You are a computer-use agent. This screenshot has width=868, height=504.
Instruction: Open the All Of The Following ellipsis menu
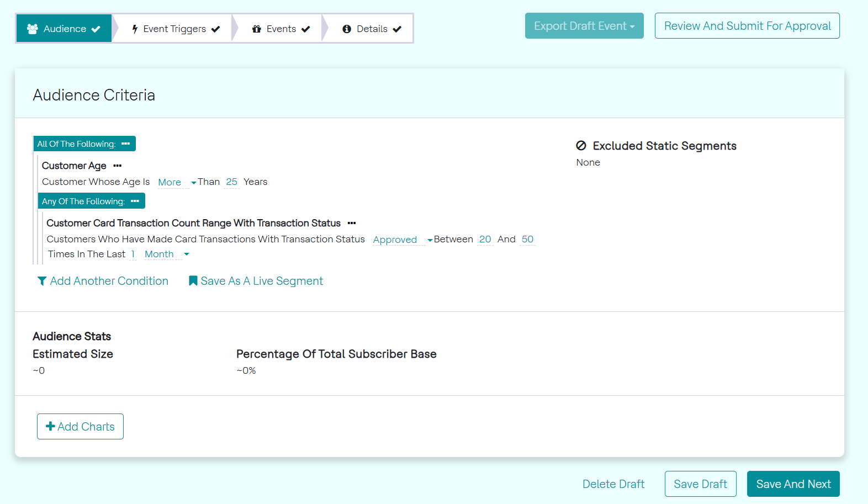pyautogui.click(x=126, y=144)
